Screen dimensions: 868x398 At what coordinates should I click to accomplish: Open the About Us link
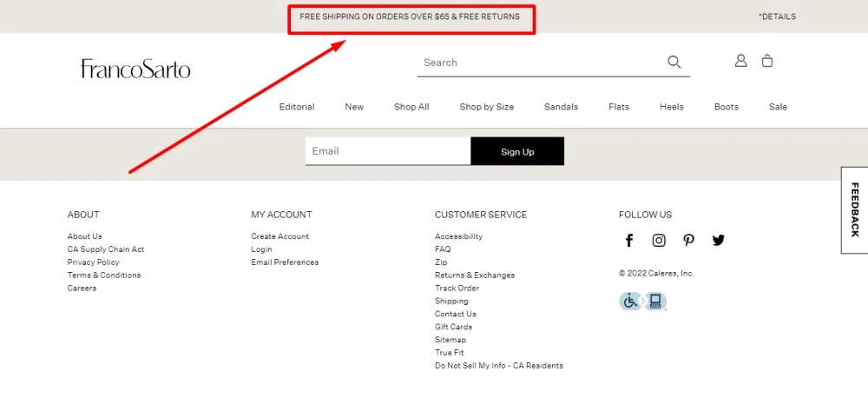[x=85, y=236]
